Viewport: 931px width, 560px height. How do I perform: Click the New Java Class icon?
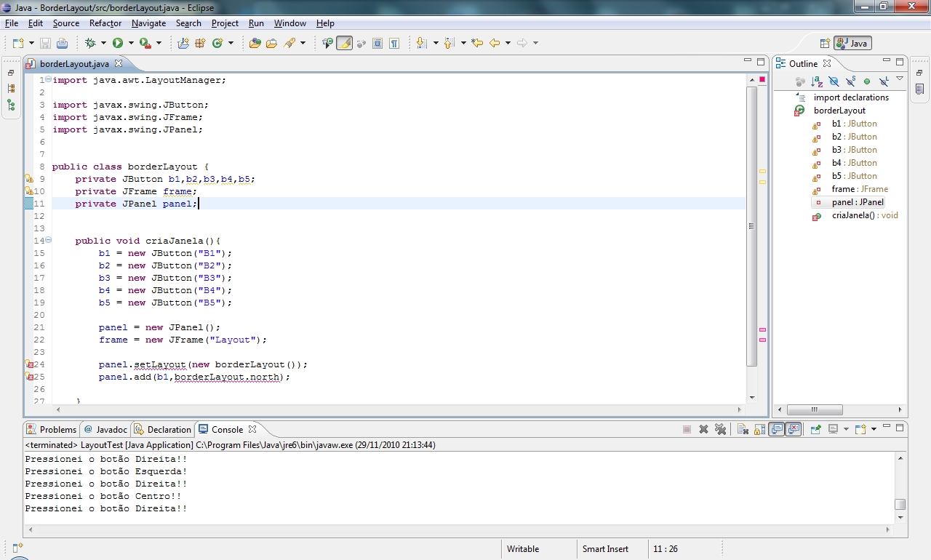(x=217, y=43)
